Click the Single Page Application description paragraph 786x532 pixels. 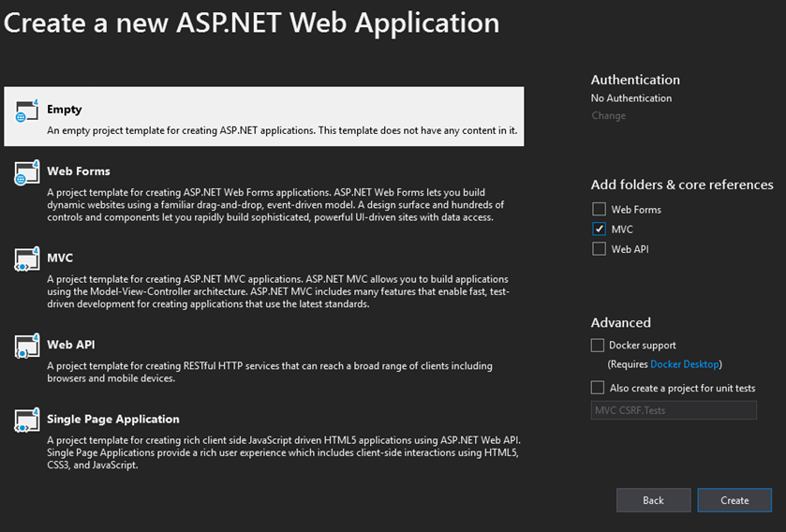point(284,452)
